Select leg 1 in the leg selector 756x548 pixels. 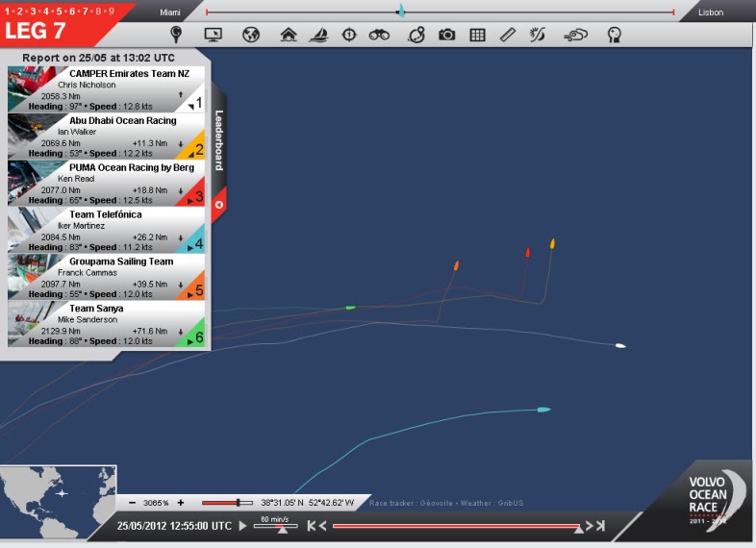(x=8, y=12)
